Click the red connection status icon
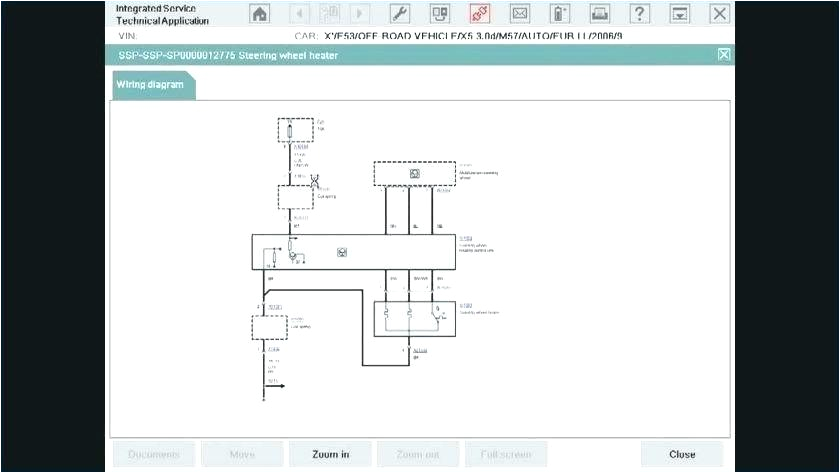 (480, 13)
